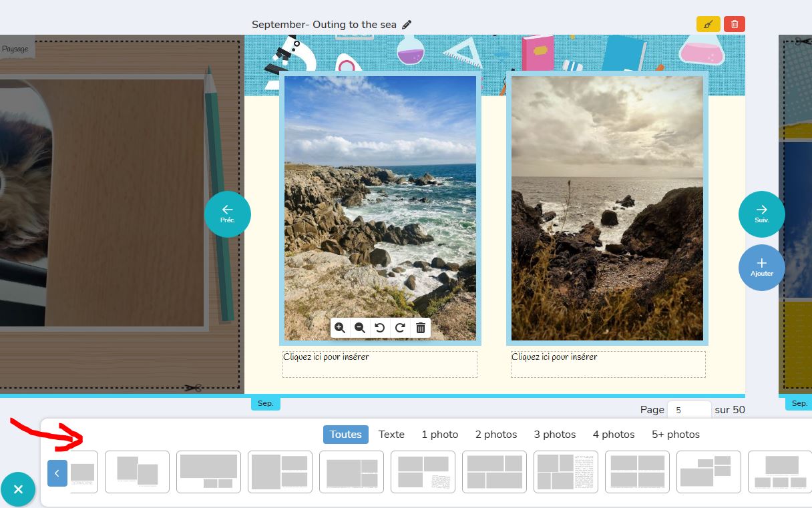The image size is (812, 508).
Task: Show layouts with 5+ photos
Action: coord(675,435)
